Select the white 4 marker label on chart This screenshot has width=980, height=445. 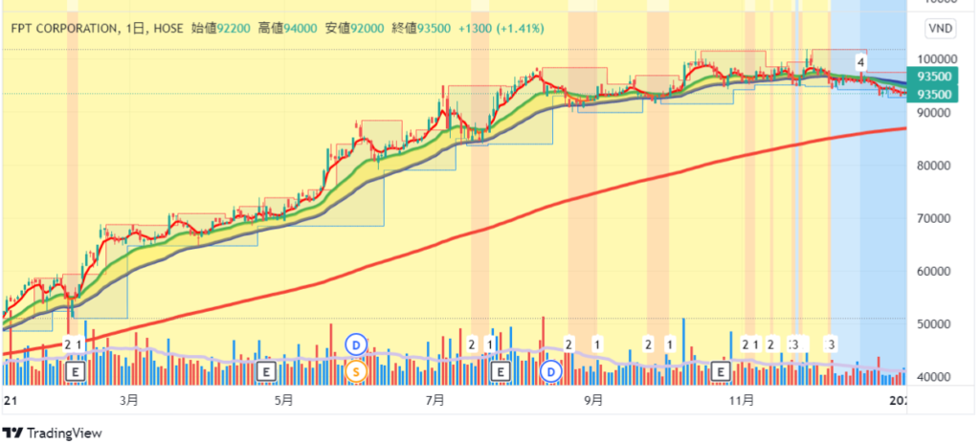tap(860, 62)
